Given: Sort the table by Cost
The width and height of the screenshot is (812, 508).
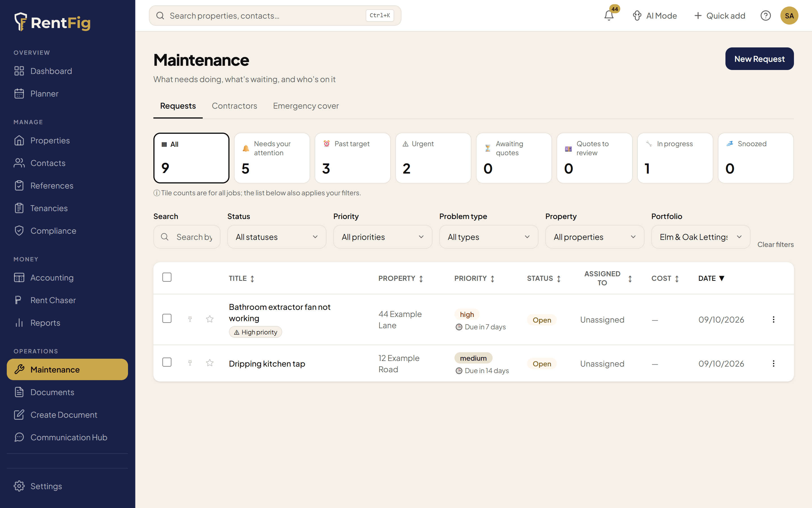Looking at the screenshot, I should tap(665, 278).
